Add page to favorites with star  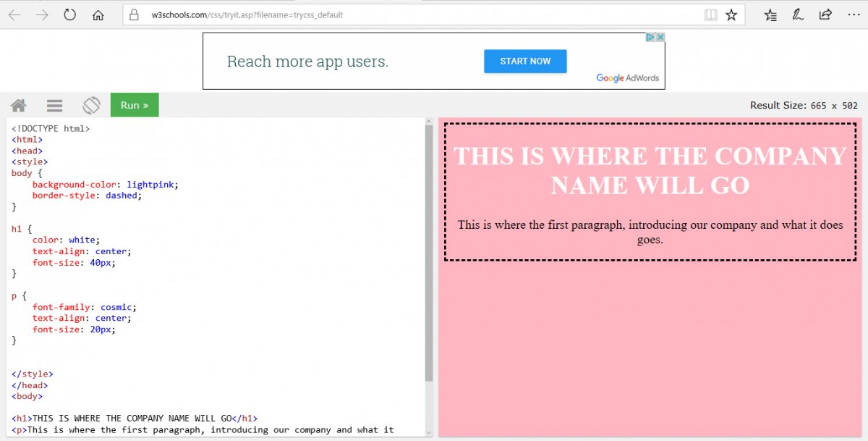pyautogui.click(x=731, y=14)
